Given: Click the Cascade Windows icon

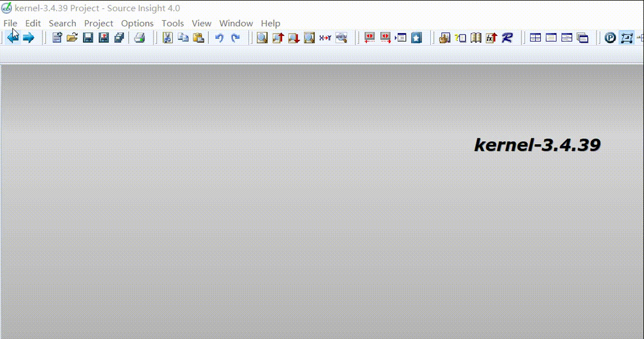Looking at the screenshot, I should click(x=583, y=38).
